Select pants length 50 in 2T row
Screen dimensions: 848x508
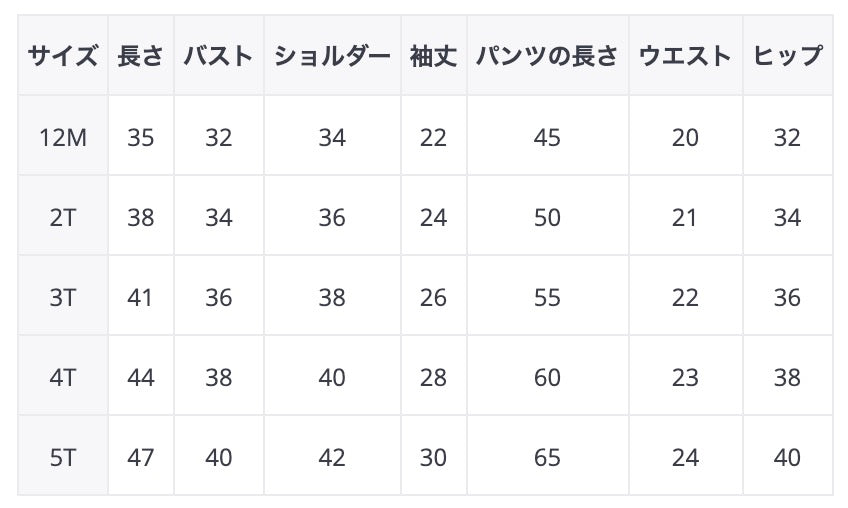click(x=547, y=217)
